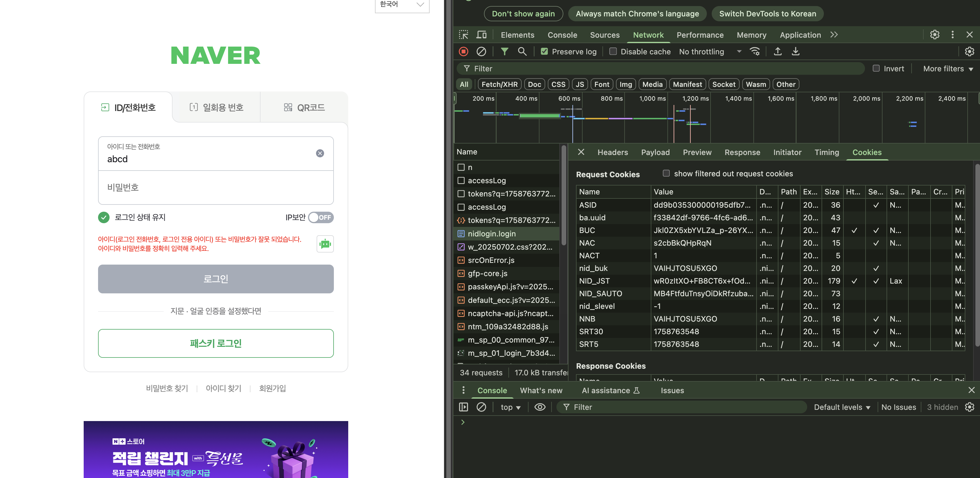Screen dimensions: 980x478
Task: Stop recording network log
Action: click(463, 51)
